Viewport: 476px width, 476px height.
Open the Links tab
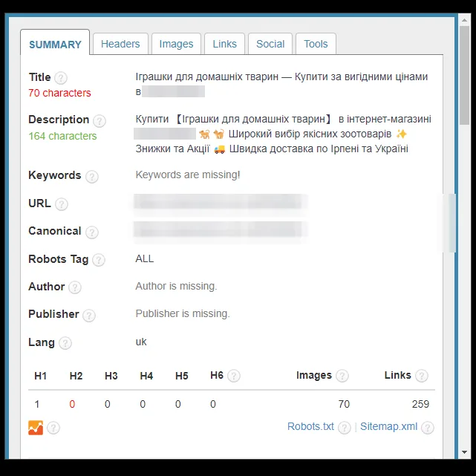pos(224,44)
